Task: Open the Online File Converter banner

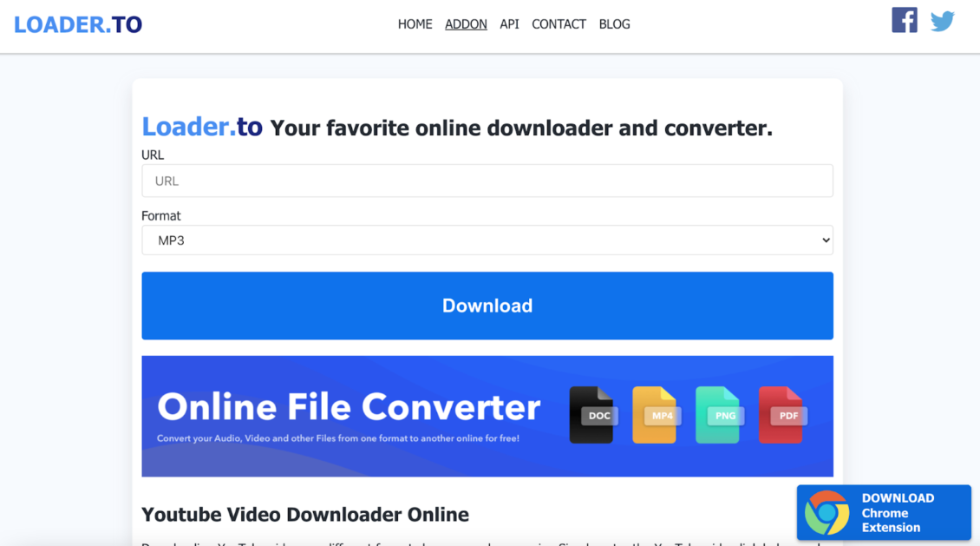Action: coord(487,416)
